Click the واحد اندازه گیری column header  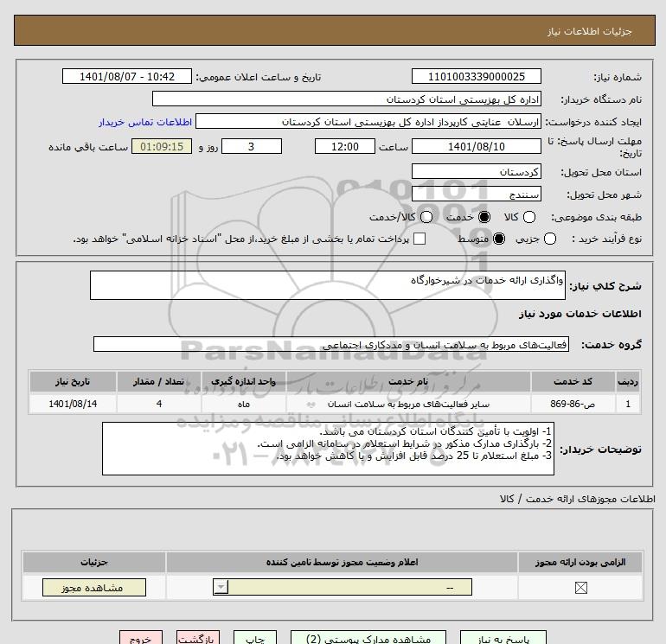tap(243, 381)
